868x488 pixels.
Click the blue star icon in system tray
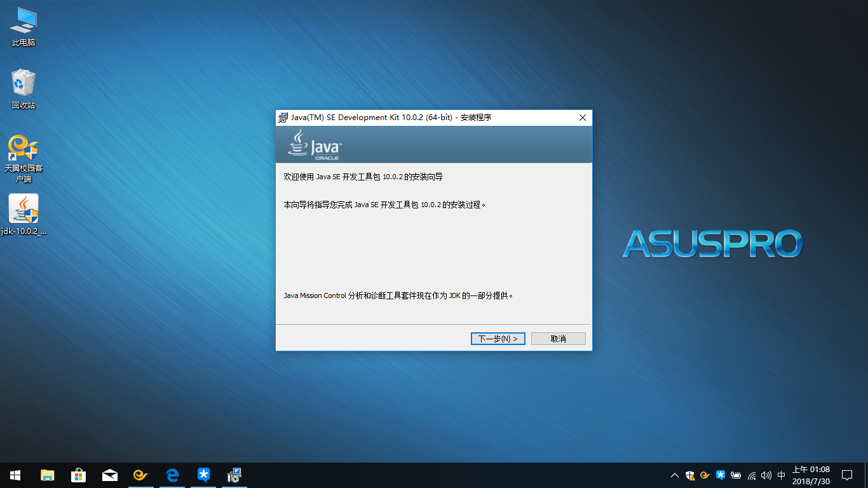click(x=721, y=475)
